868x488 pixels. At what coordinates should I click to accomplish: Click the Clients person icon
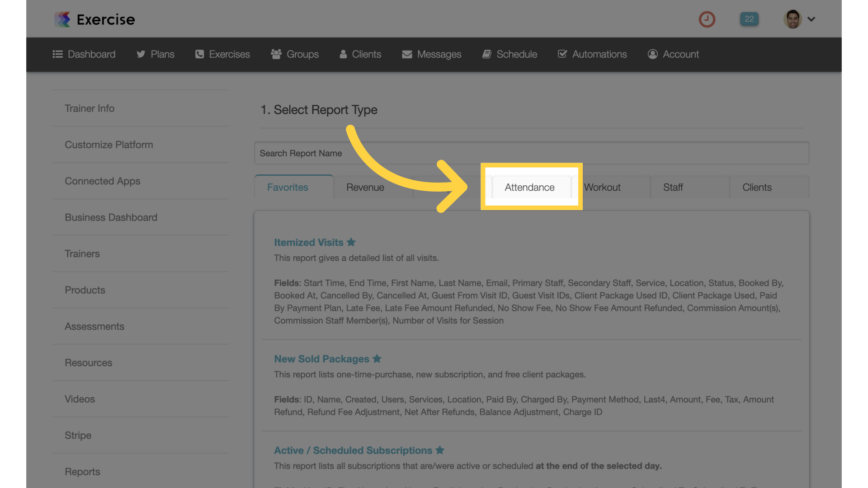[343, 54]
